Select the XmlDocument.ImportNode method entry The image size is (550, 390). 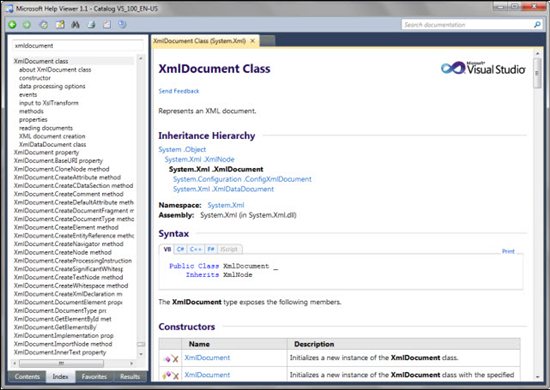[x=63, y=344]
